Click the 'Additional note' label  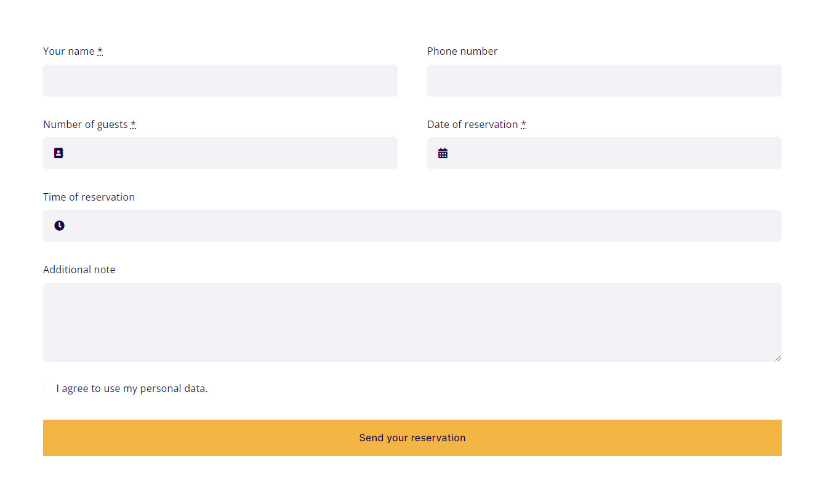click(x=79, y=270)
